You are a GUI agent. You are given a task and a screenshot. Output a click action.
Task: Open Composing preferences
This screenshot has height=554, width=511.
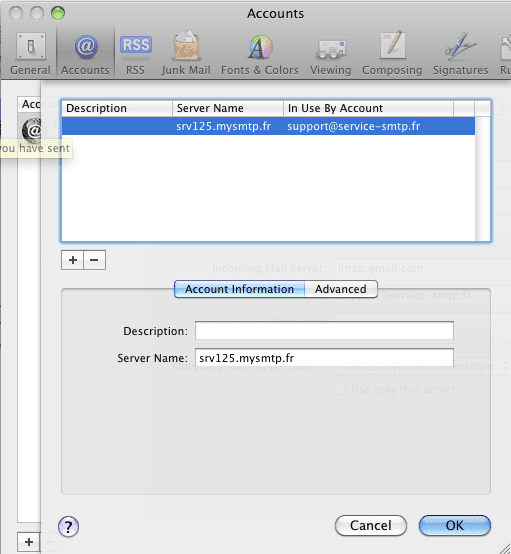click(x=392, y=53)
